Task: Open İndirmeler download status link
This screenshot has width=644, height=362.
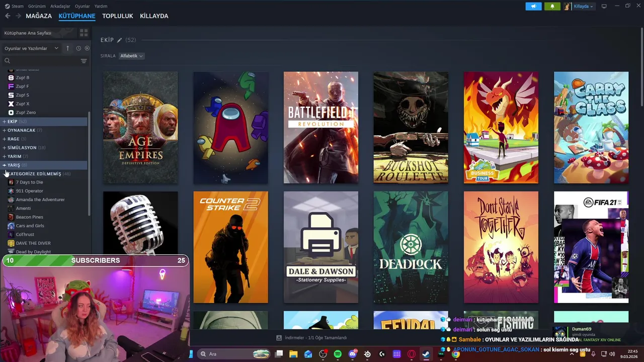Action: (315, 338)
